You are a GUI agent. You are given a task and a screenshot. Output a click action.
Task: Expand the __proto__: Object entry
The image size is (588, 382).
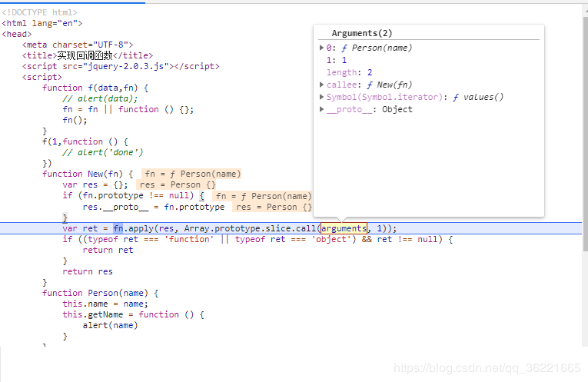(x=321, y=109)
